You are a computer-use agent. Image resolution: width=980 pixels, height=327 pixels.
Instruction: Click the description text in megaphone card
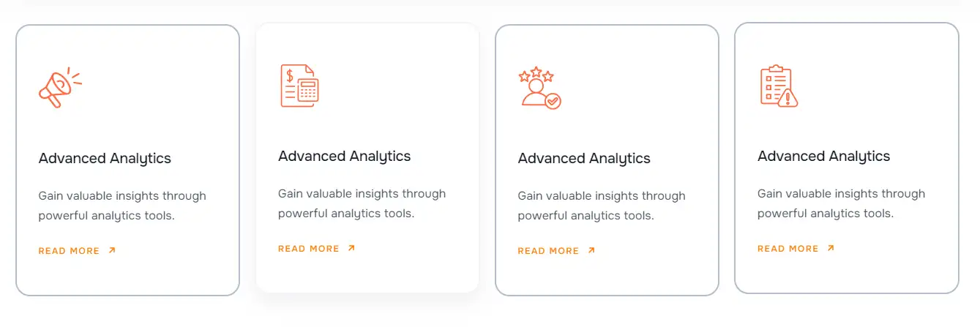click(122, 206)
